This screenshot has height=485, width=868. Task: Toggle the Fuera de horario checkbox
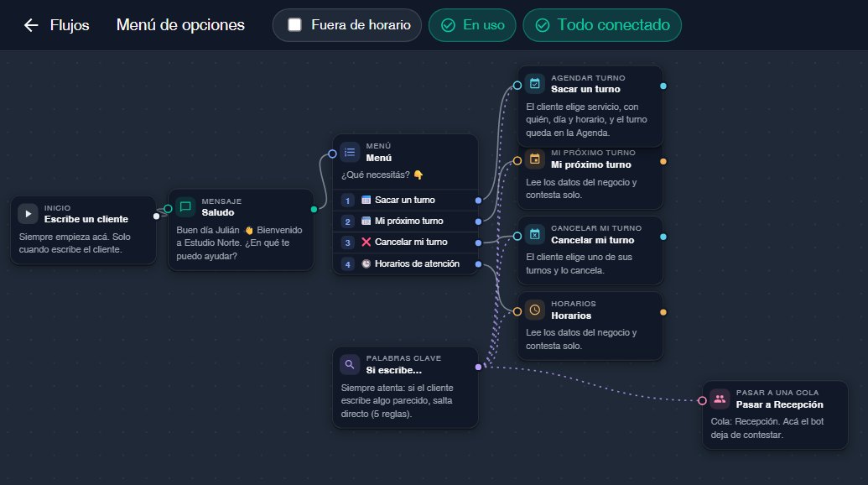pos(294,25)
